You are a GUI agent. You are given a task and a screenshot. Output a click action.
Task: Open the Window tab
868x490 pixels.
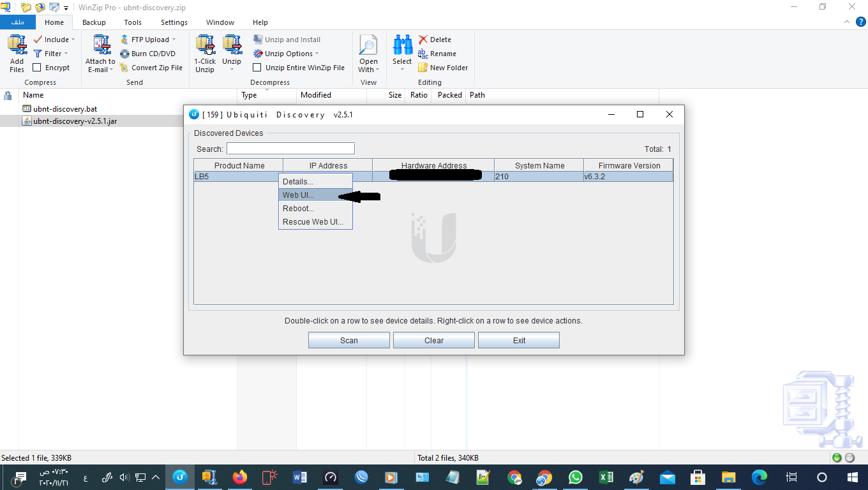[x=220, y=22]
